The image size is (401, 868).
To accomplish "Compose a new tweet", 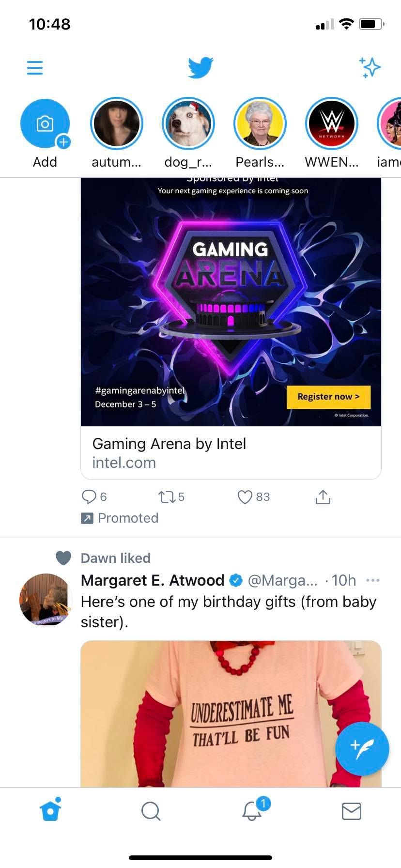I will (x=362, y=748).
